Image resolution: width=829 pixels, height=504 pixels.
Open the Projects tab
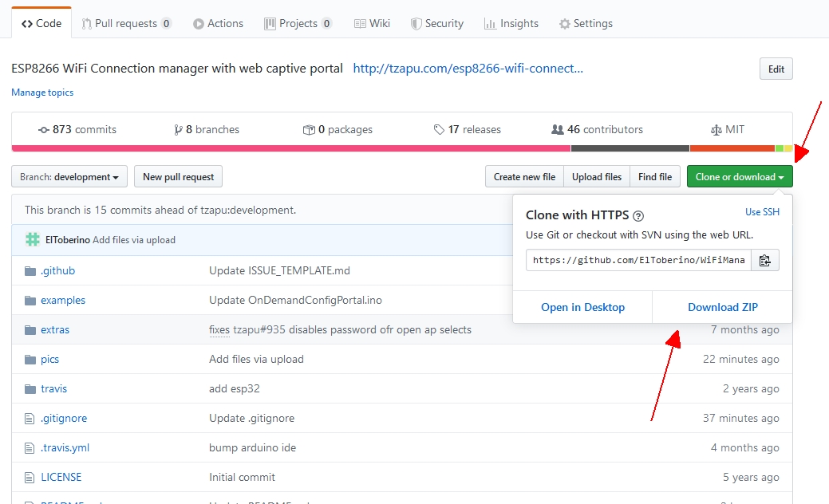coord(298,23)
